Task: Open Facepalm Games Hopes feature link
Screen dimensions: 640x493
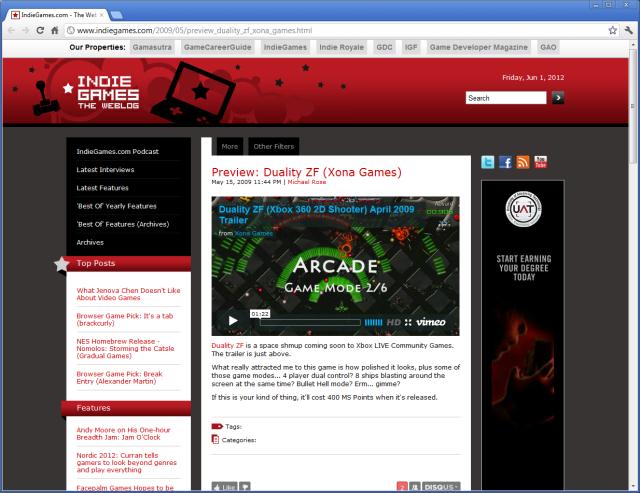Action: pos(125,488)
